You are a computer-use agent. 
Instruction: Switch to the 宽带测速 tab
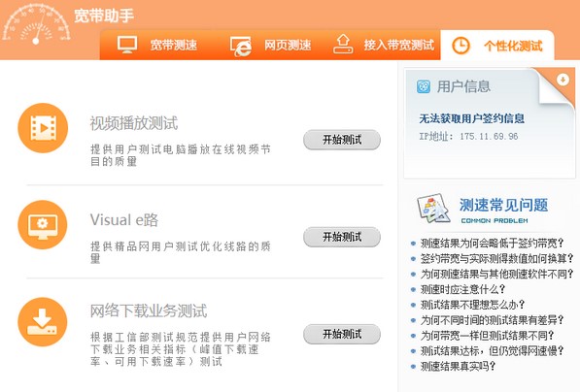tap(157, 45)
